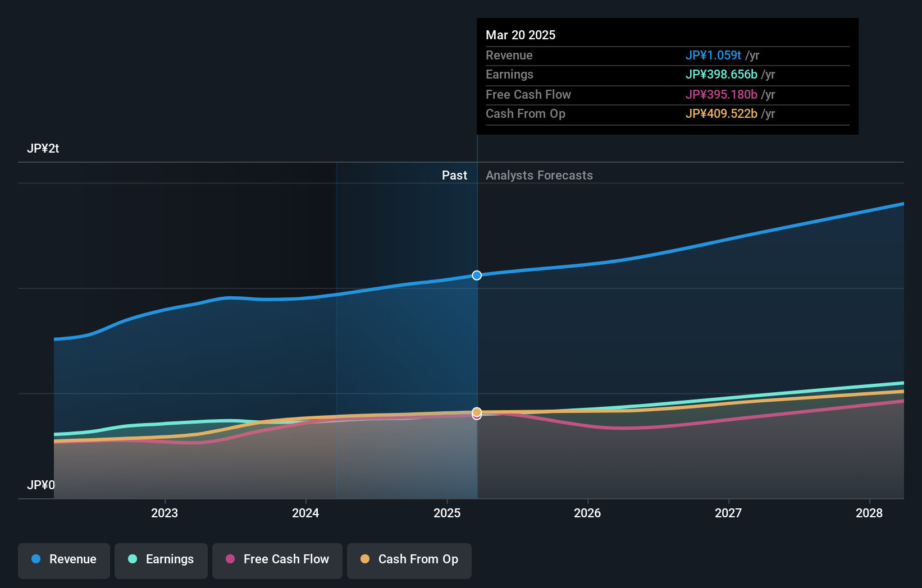Screen dimensions: 922x588
Task: Toggle the Cash From Op legend button
Action: point(409,561)
